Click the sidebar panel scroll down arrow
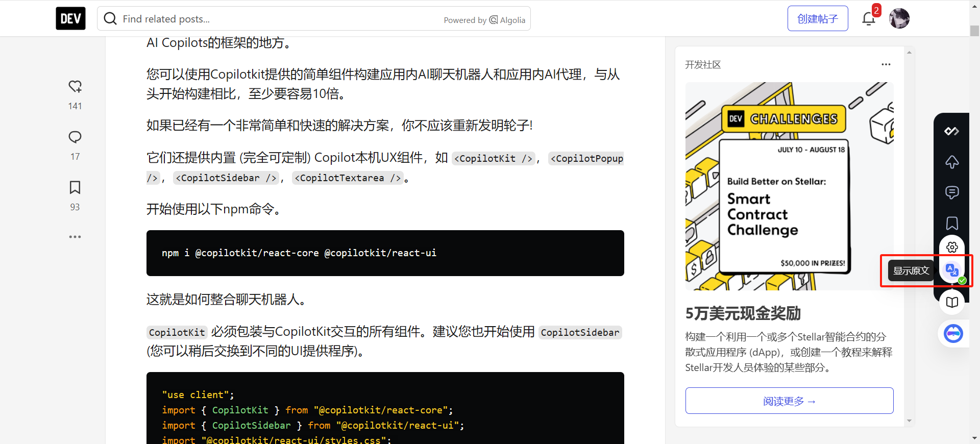This screenshot has width=980, height=444. [x=909, y=421]
